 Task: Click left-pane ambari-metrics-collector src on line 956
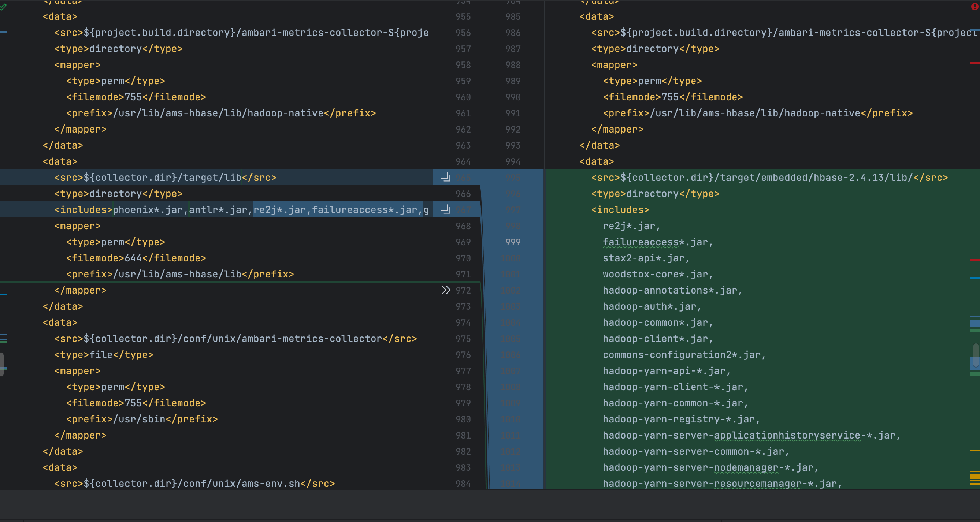pos(242,33)
